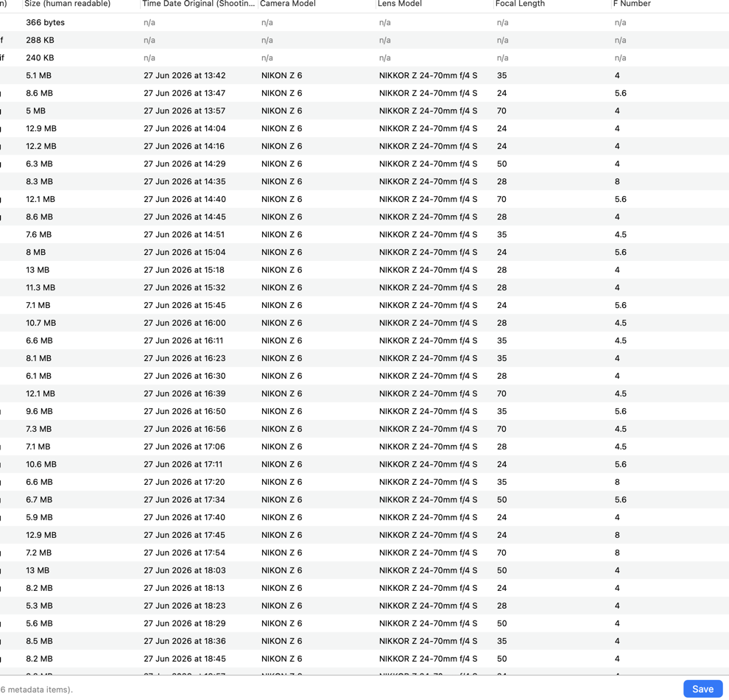Viewport: 729px width, 700px height.
Task: Select the 5.9 MB size cell
Action: click(x=39, y=517)
